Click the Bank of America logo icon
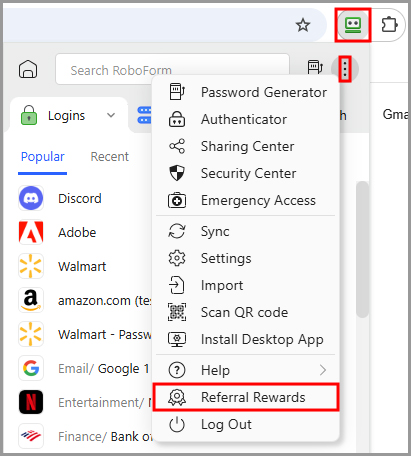This screenshot has height=456, width=411. point(31,436)
